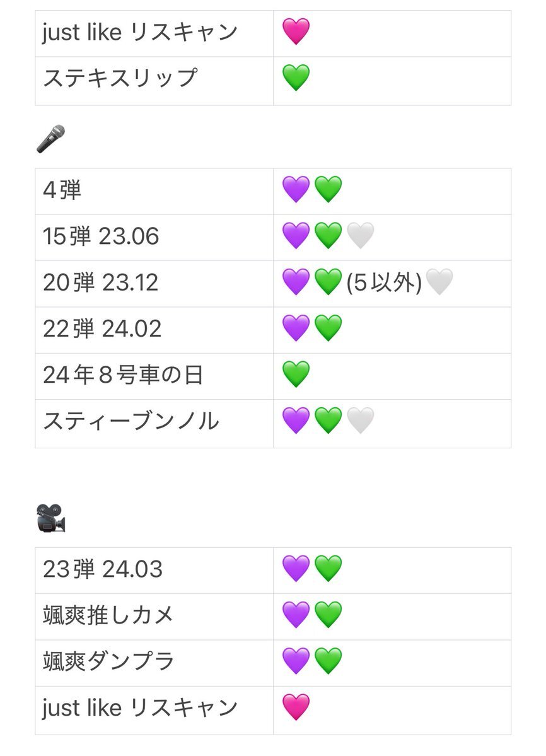The width and height of the screenshot is (546, 756).
Task: Click the pink heart in the bottom row
Action: pyautogui.click(x=296, y=707)
